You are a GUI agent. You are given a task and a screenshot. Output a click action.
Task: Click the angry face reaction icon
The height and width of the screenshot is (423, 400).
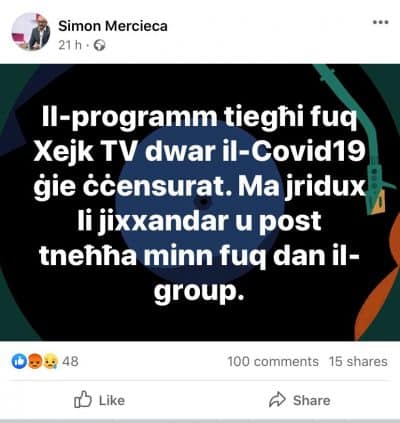34,361
